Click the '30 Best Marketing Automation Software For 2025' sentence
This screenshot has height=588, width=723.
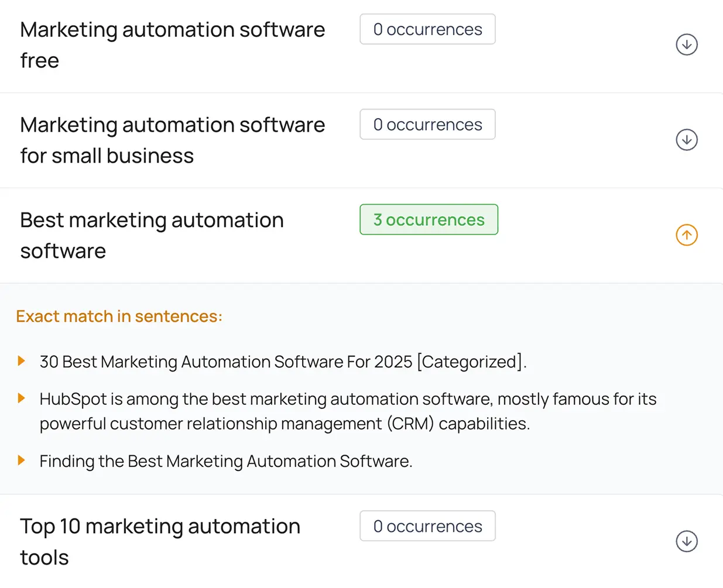coord(283,362)
